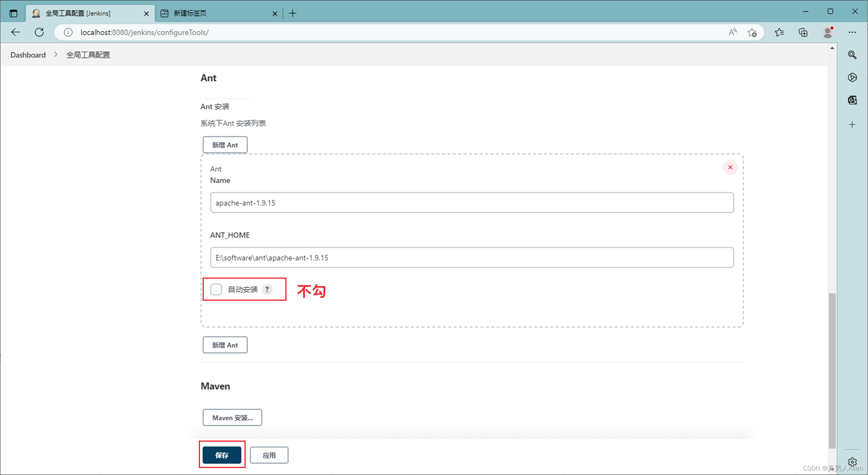This screenshot has width=868, height=475.
Task: Open Maven 安装 options
Action: pyautogui.click(x=232, y=418)
